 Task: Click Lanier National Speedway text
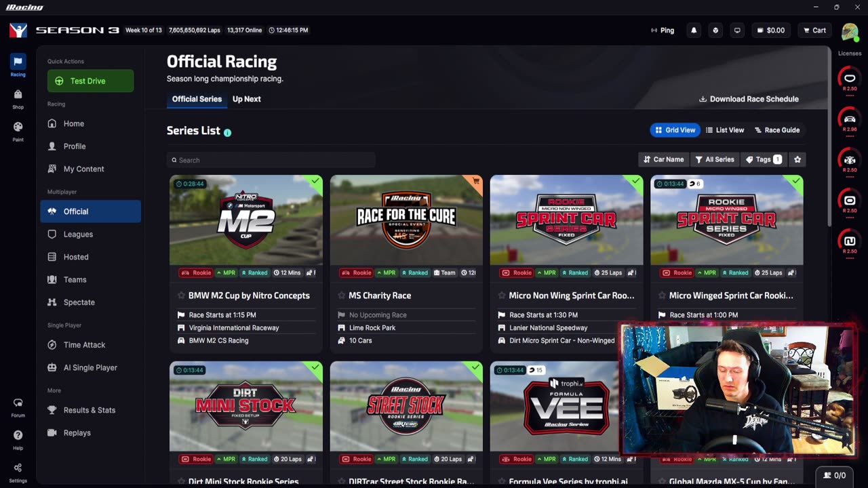549,328
